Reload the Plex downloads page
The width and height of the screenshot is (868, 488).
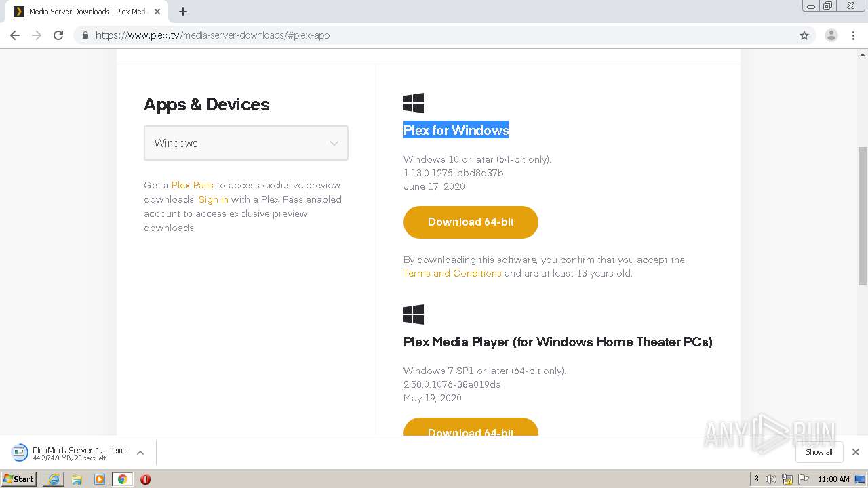(x=58, y=35)
